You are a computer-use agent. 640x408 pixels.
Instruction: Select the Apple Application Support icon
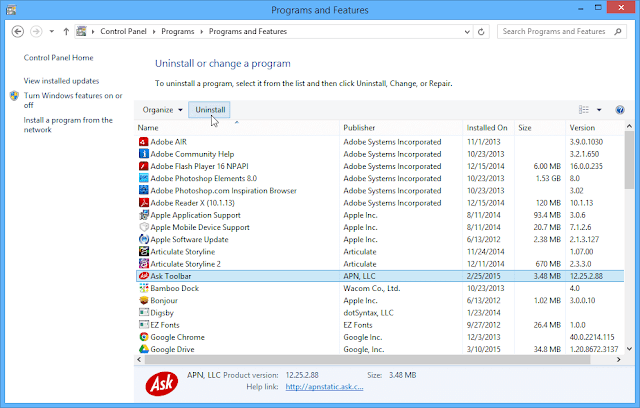coord(144,215)
